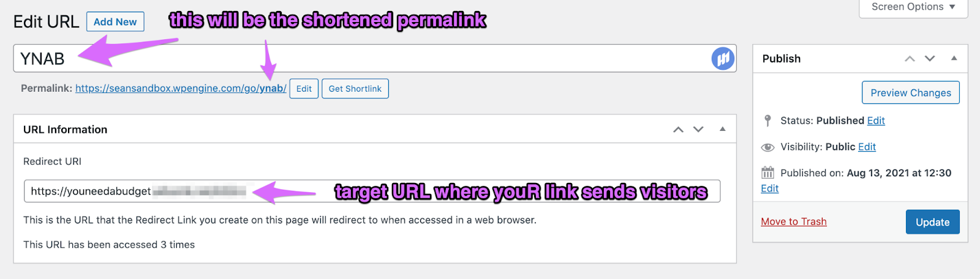Screen dimensions: 980x279
Task: Click the Update button
Action: 932,222
